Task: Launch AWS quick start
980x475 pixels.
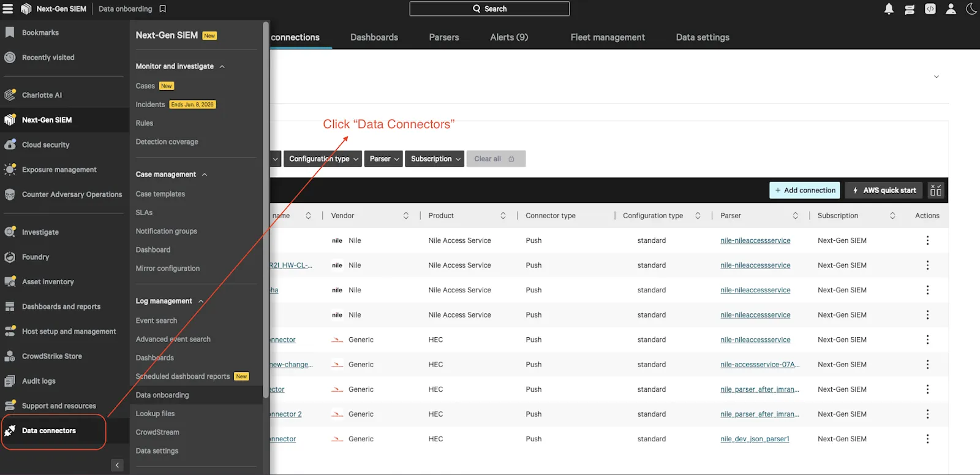Action: coord(884,191)
